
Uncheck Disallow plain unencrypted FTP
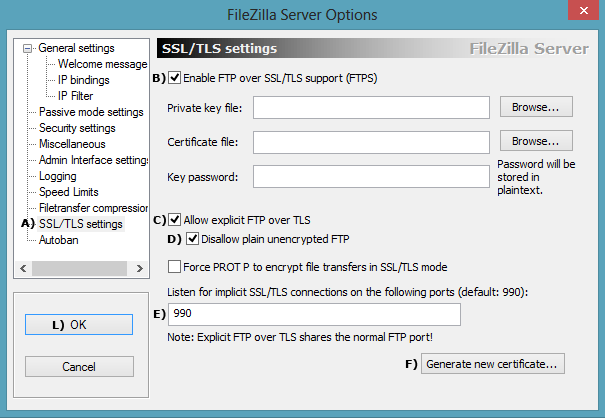click(x=193, y=239)
